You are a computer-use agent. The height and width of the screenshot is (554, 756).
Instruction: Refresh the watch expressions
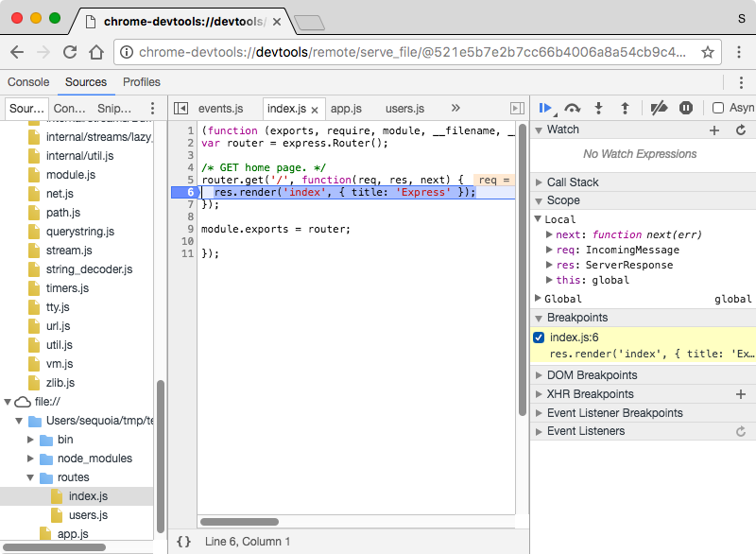pyautogui.click(x=741, y=130)
